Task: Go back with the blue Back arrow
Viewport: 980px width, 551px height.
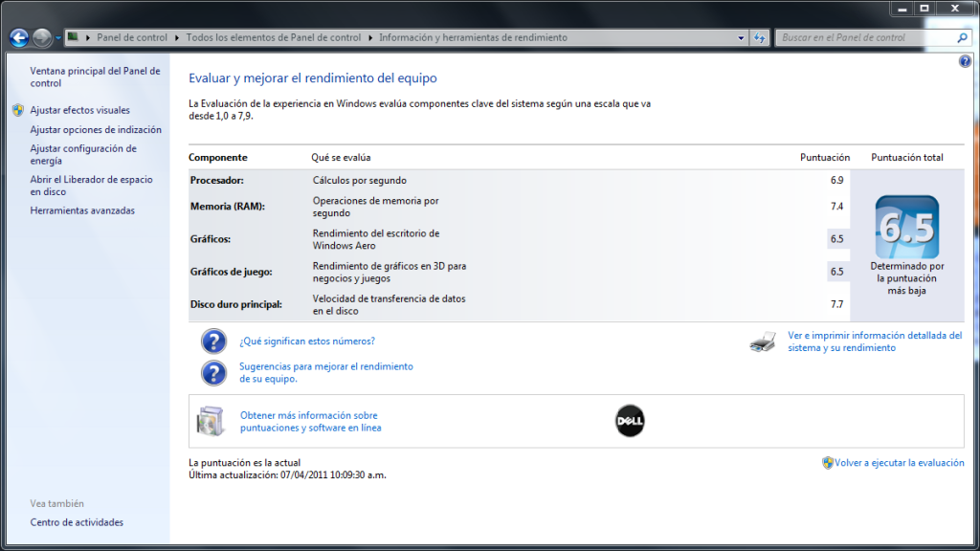Action: 19,38
